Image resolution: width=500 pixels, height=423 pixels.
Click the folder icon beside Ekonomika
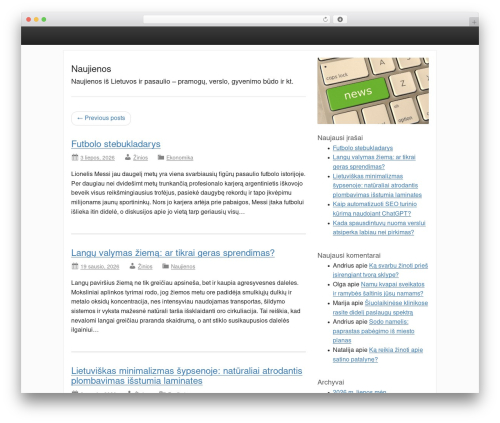[x=161, y=157]
